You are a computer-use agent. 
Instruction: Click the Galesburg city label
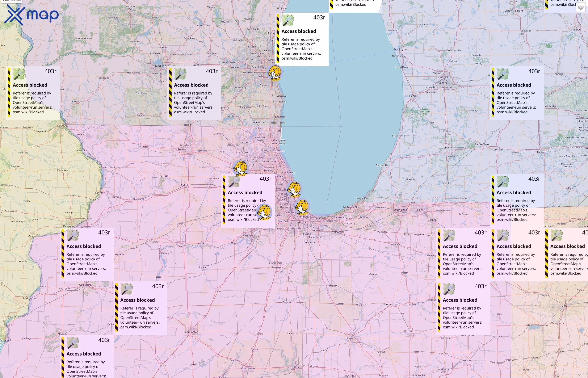[85, 285]
